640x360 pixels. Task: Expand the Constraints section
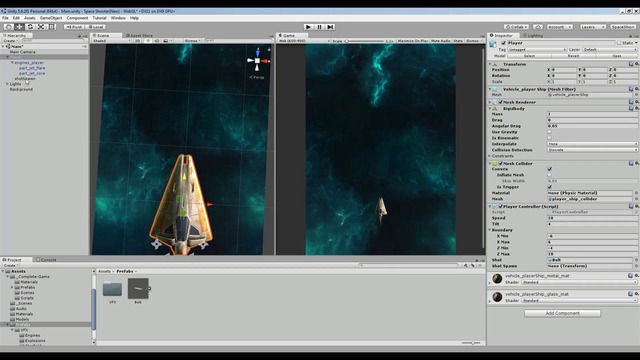(490, 156)
